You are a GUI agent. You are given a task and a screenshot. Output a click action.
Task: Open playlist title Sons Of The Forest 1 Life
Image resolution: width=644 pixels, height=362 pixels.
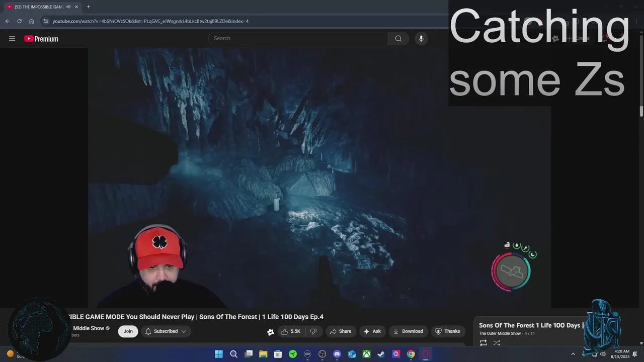coord(530,325)
